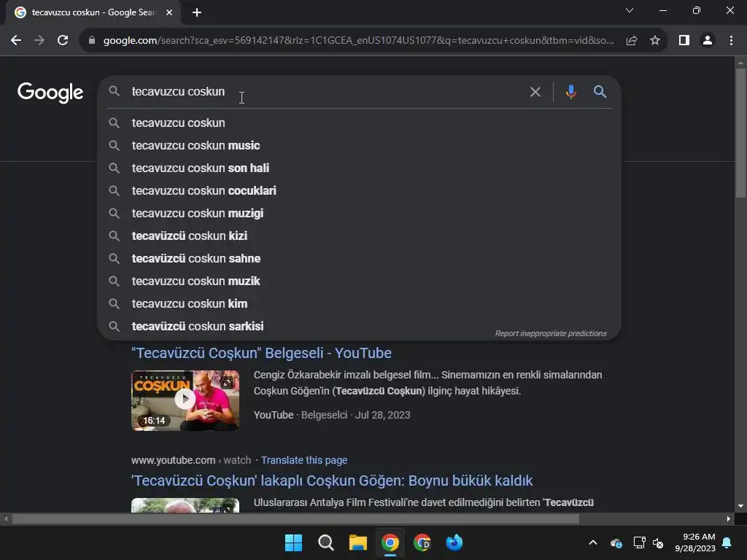Click the address bar URL text
This screenshot has height=560, width=747.
tap(358, 41)
